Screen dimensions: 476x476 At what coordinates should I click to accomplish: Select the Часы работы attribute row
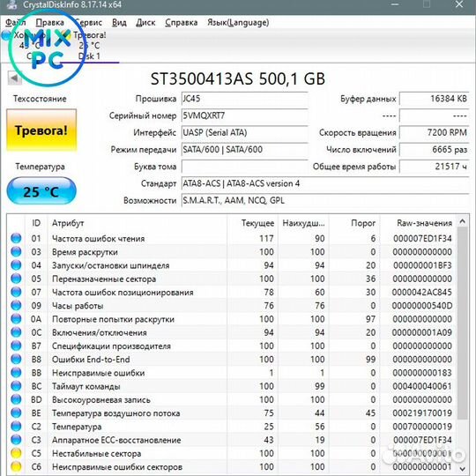pos(232,305)
